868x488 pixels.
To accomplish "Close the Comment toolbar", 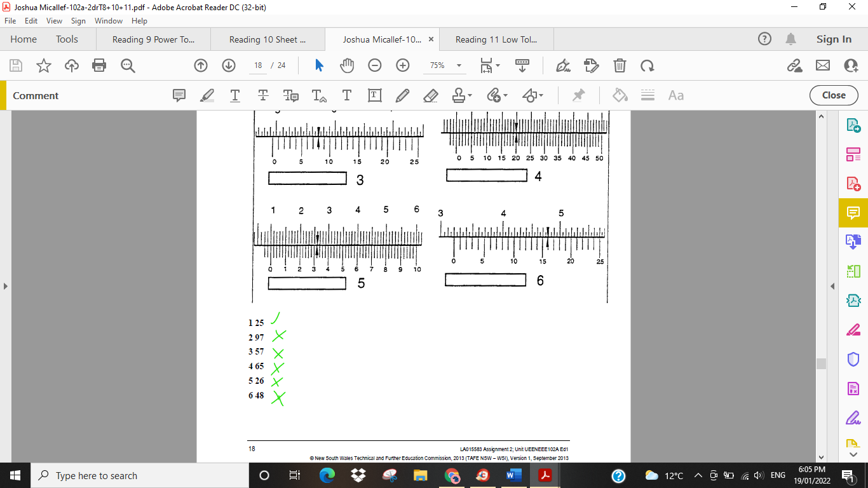I will (x=833, y=95).
